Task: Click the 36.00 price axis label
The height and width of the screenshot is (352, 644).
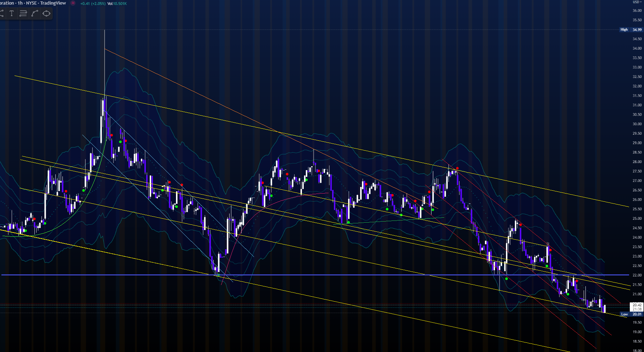Action: tap(637, 11)
